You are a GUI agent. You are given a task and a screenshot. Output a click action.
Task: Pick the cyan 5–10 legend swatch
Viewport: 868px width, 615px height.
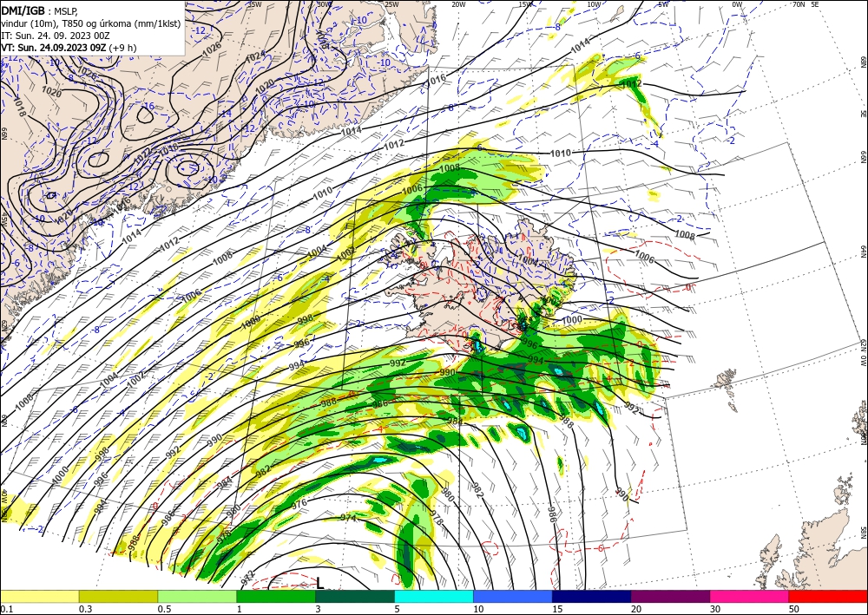[434, 596]
